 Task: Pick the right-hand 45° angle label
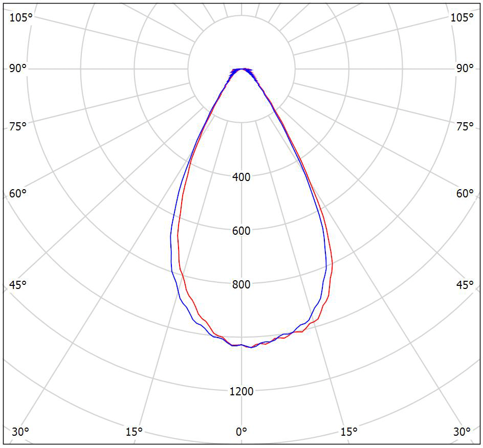tap(465, 285)
